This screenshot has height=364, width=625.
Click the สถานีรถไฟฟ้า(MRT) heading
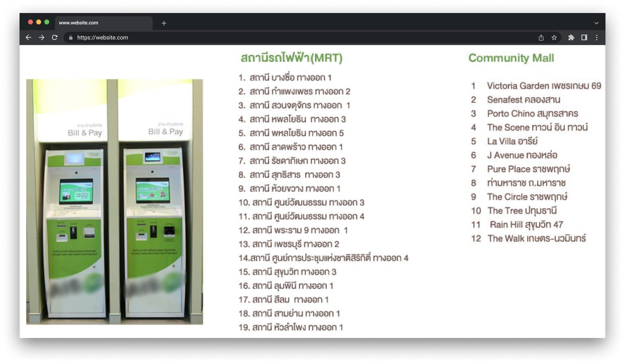(x=292, y=58)
